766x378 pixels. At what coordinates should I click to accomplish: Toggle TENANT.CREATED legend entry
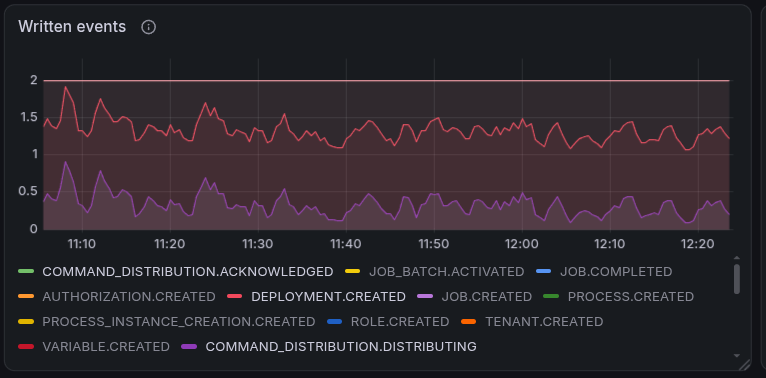pos(544,322)
